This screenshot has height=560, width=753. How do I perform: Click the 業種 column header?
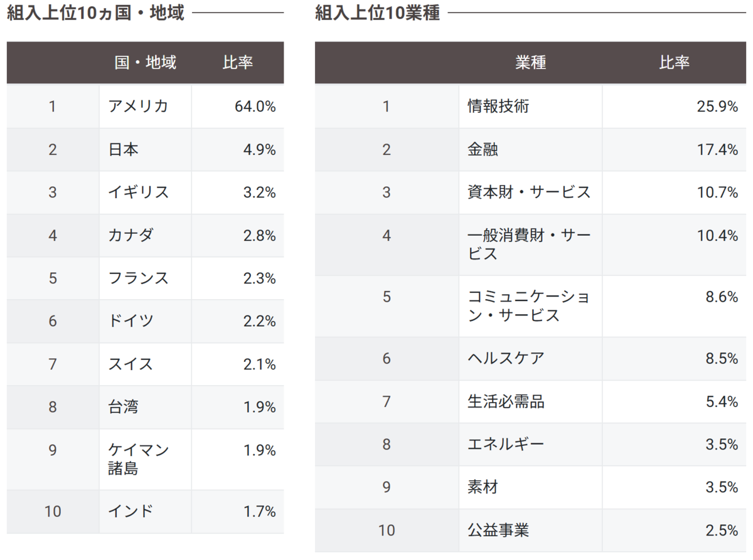[531, 63]
